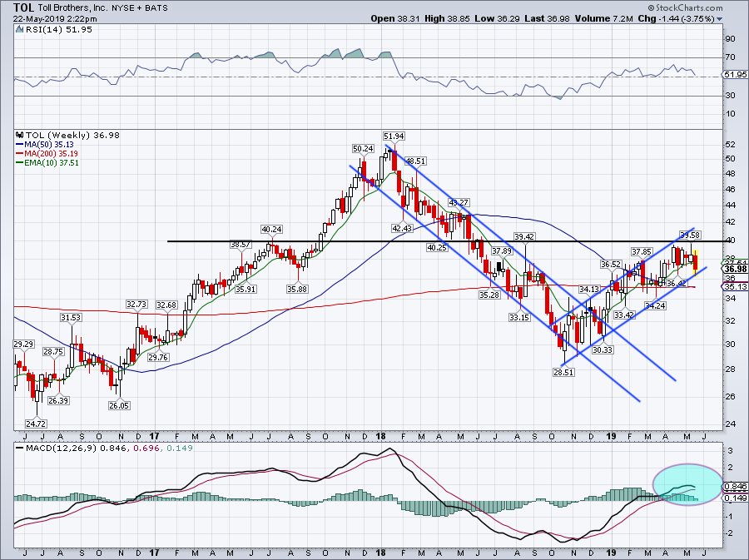Click the 30.33 low price label
This screenshot has width=749, height=560.
tap(603, 349)
